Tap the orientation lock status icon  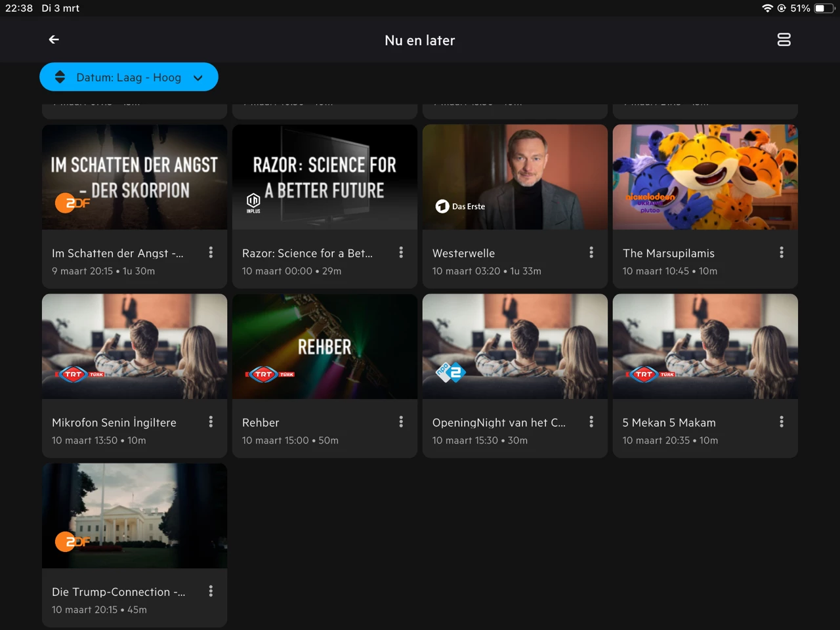(x=782, y=8)
